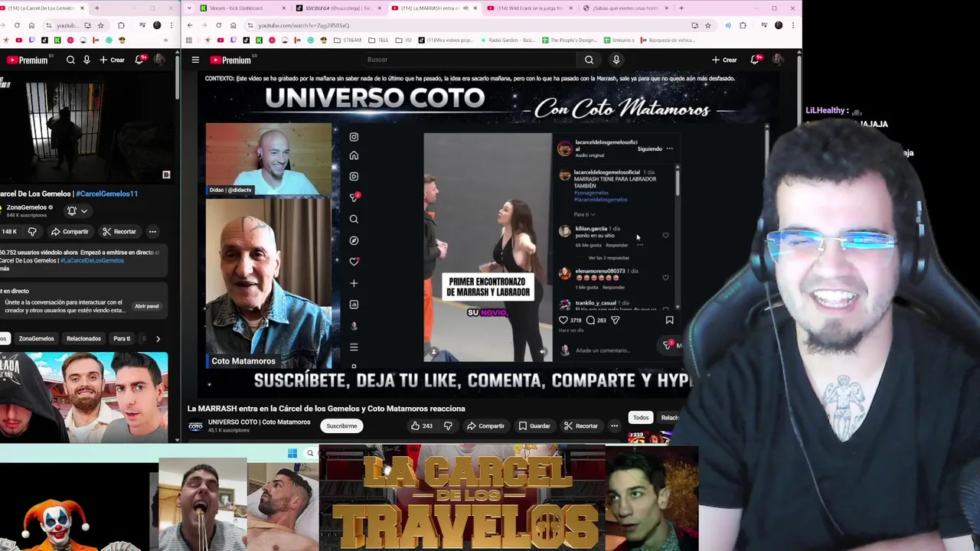
Task: Select the ZonaGemelos chip in left window
Action: [x=36, y=338]
